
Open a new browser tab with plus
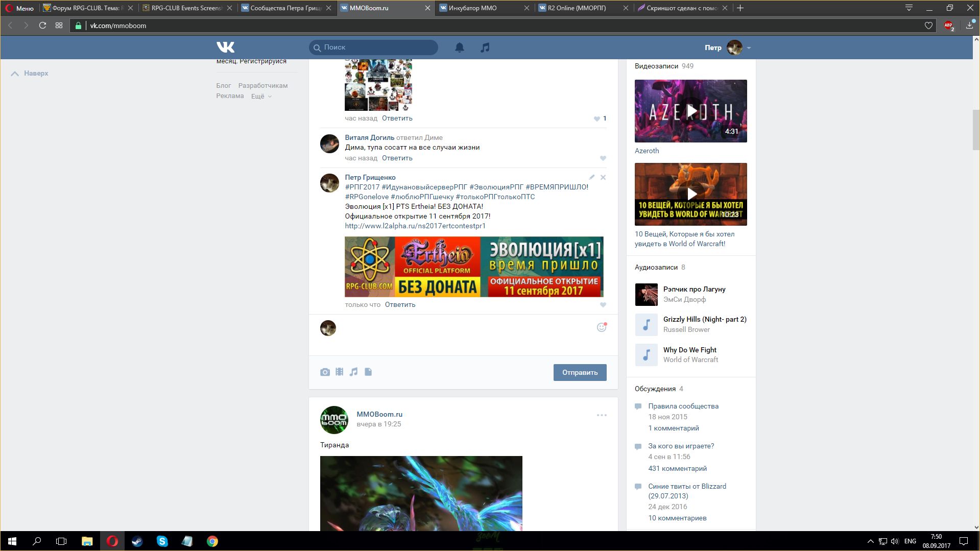740,8
